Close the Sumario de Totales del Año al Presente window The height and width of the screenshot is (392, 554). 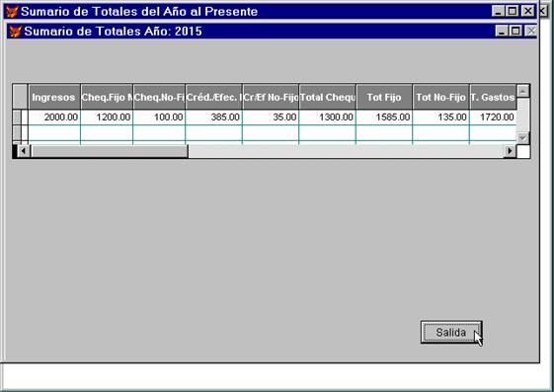point(528,11)
